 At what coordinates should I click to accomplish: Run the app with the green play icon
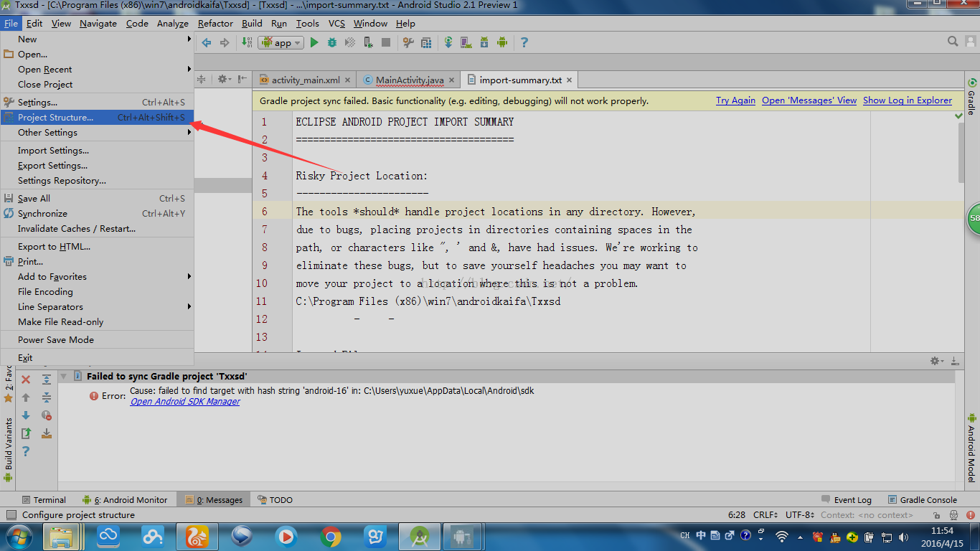(314, 43)
